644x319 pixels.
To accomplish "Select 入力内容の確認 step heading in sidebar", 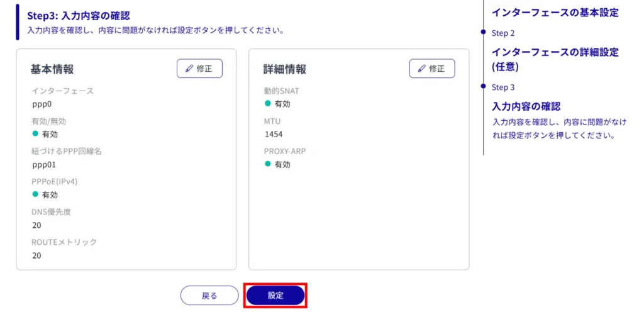I will (x=526, y=106).
